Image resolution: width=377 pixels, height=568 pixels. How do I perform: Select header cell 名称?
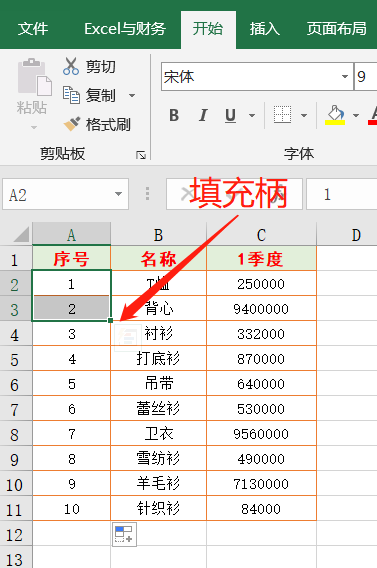[x=159, y=259]
